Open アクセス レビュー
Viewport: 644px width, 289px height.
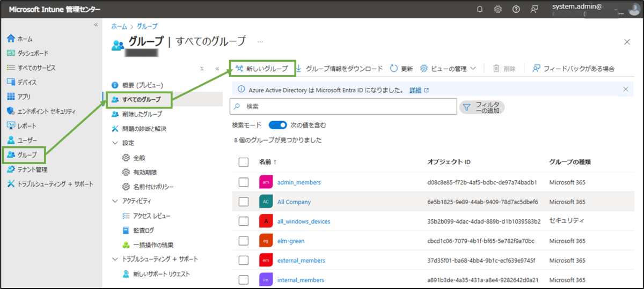point(146,216)
